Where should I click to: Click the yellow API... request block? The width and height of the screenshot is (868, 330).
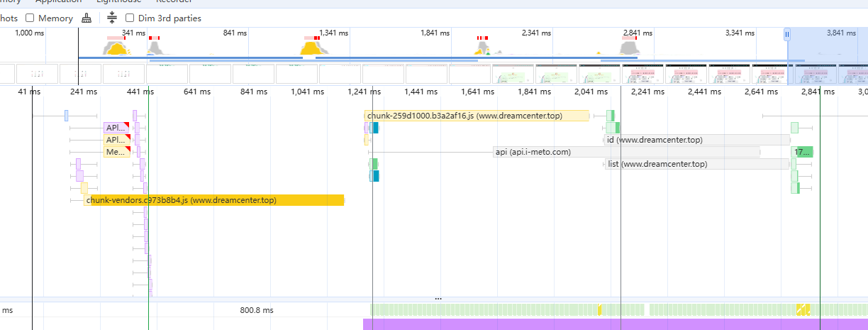pos(116,140)
